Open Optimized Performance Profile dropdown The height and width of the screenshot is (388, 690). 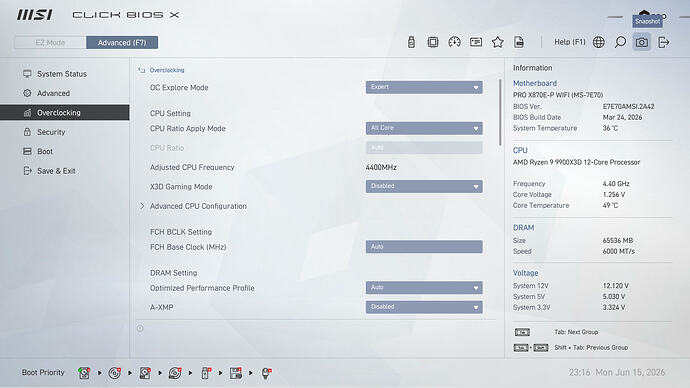coord(424,287)
